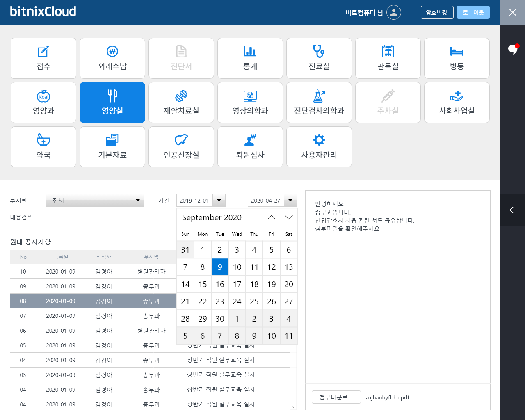Click the 내용검색 search input field
The width and height of the screenshot is (525, 420).
[x=112, y=217]
